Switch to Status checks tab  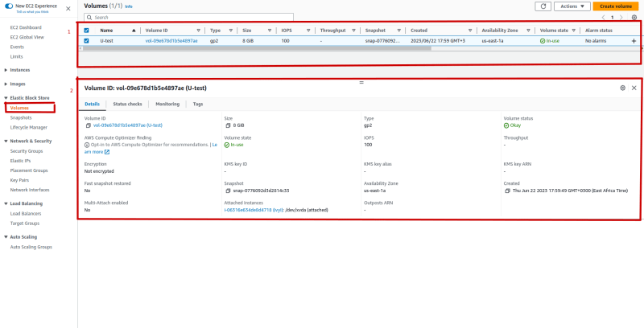[x=127, y=105]
